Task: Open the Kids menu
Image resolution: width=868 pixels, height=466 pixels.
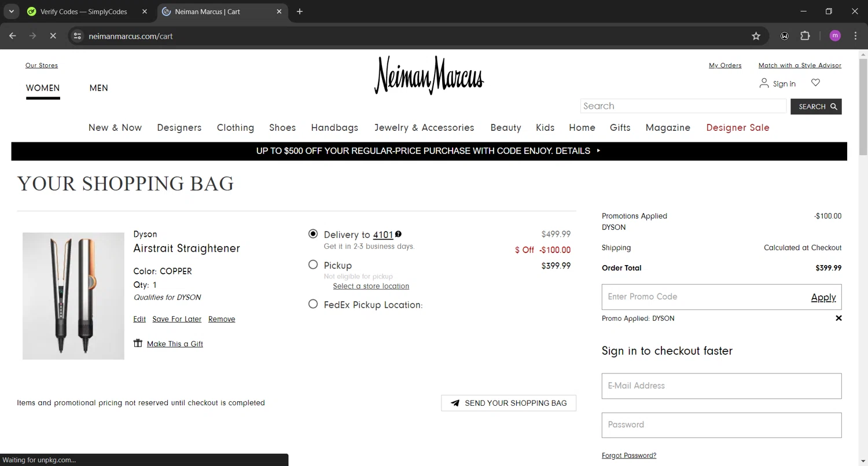Action: coord(545,127)
